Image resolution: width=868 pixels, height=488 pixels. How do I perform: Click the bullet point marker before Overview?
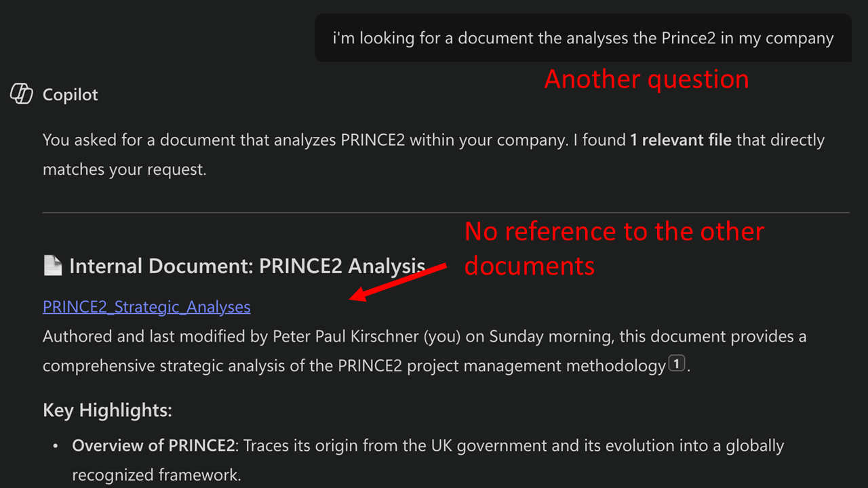point(56,447)
